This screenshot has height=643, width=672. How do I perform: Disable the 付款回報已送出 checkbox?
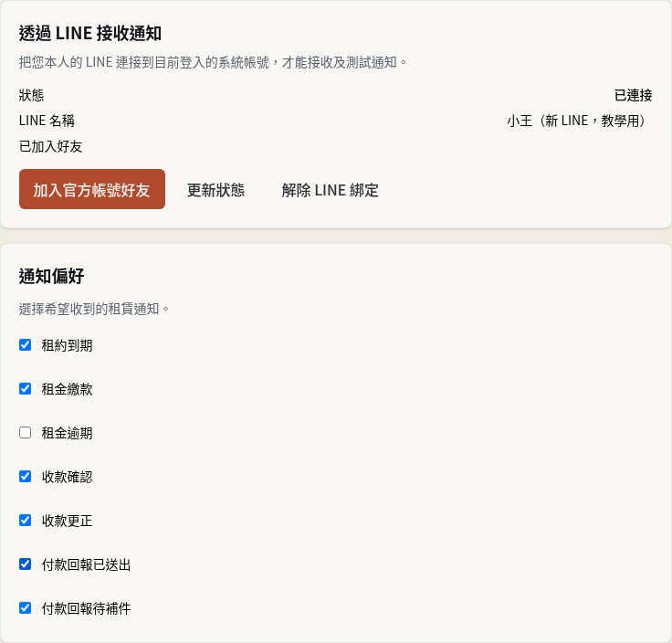click(x=26, y=564)
